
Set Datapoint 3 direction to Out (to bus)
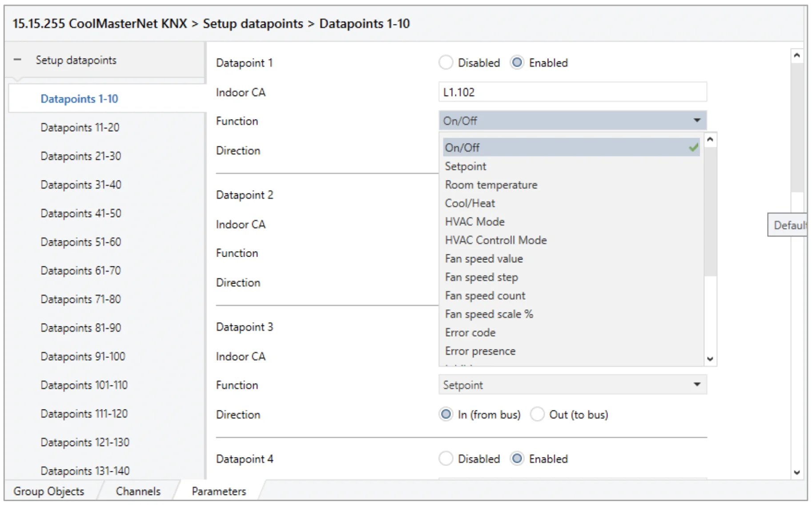tap(538, 414)
